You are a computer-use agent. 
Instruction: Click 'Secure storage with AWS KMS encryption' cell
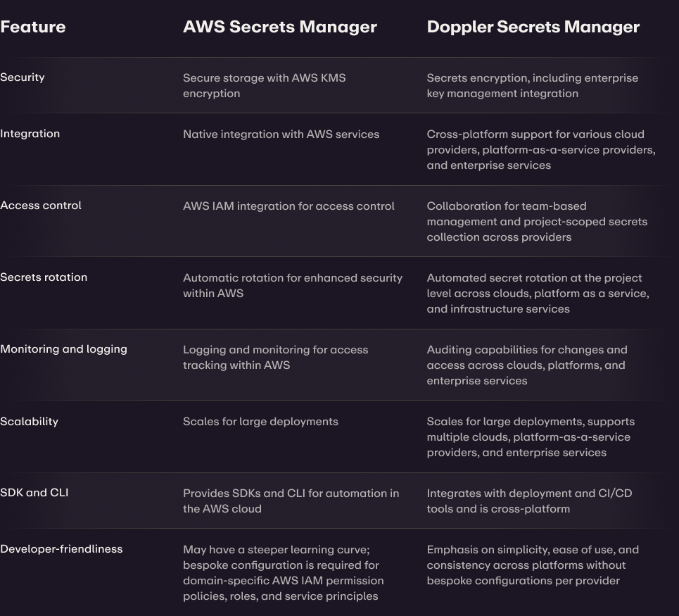click(x=264, y=86)
